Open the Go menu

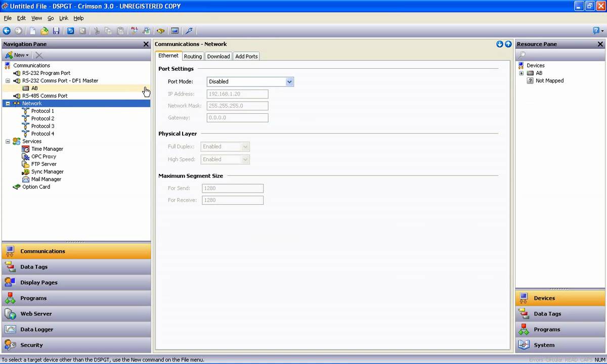pyautogui.click(x=51, y=18)
